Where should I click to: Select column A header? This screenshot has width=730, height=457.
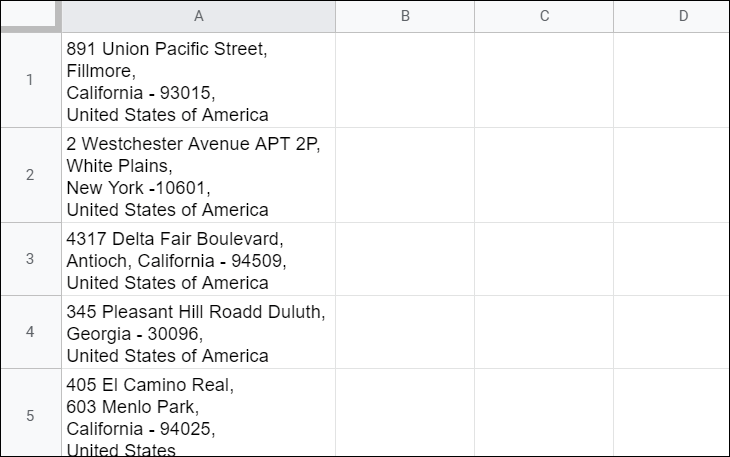click(x=198, y=16)
